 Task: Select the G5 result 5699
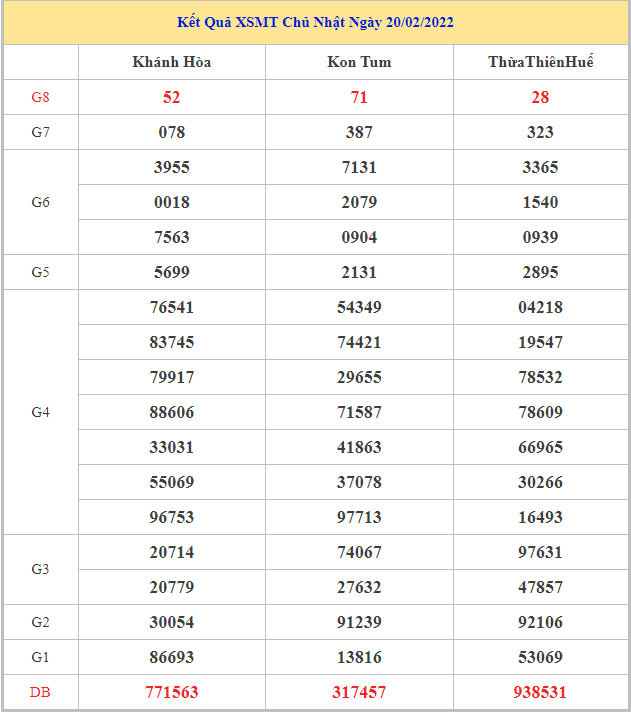172,272
